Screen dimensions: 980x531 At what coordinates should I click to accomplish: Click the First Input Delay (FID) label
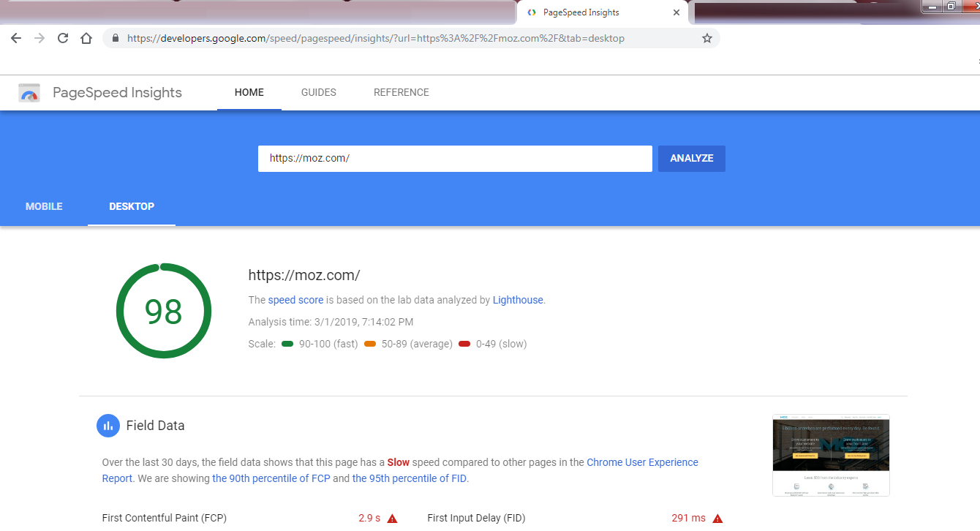(x=476, y=518)
